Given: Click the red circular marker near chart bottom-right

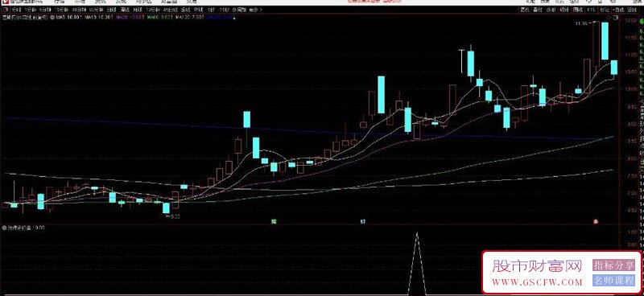Looking at the screenshot, I should point(596,222).
